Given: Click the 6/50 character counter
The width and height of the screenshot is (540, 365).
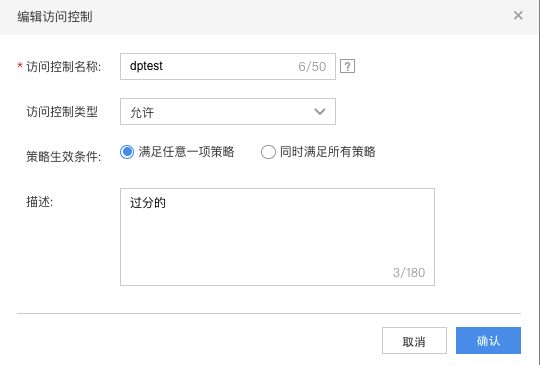Looking at the screenshot, I should click(x=312, y=66).
